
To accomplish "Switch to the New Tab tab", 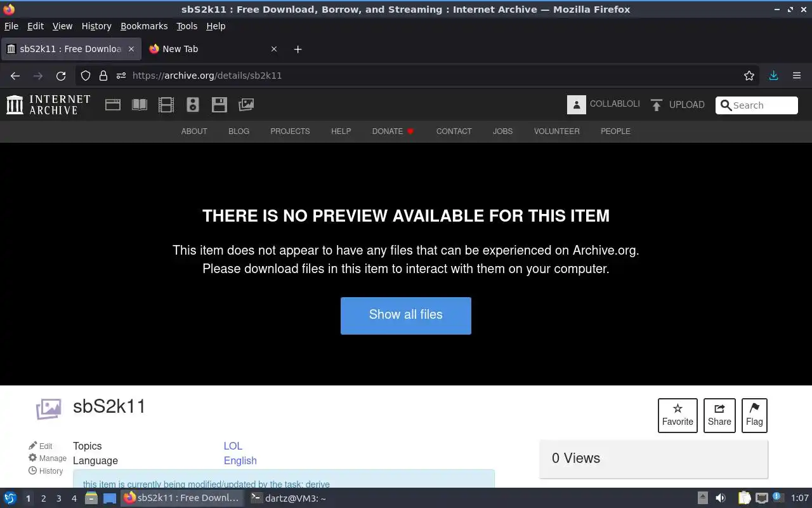I will [x=213, y=49].
